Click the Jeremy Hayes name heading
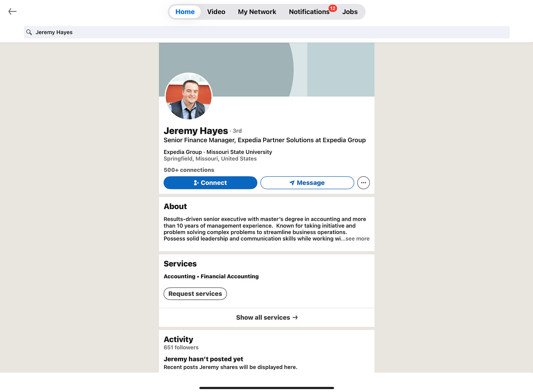This screenshot has width=533, height=392. [195, 131]
